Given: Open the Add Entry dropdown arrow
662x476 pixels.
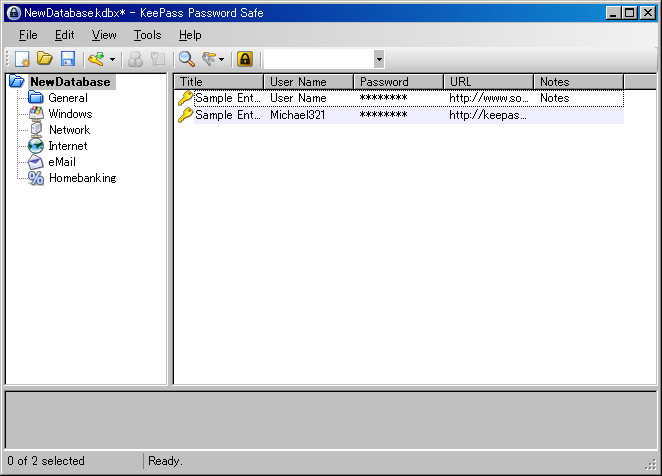Looking at the screenshot, I should click(112, 60).
